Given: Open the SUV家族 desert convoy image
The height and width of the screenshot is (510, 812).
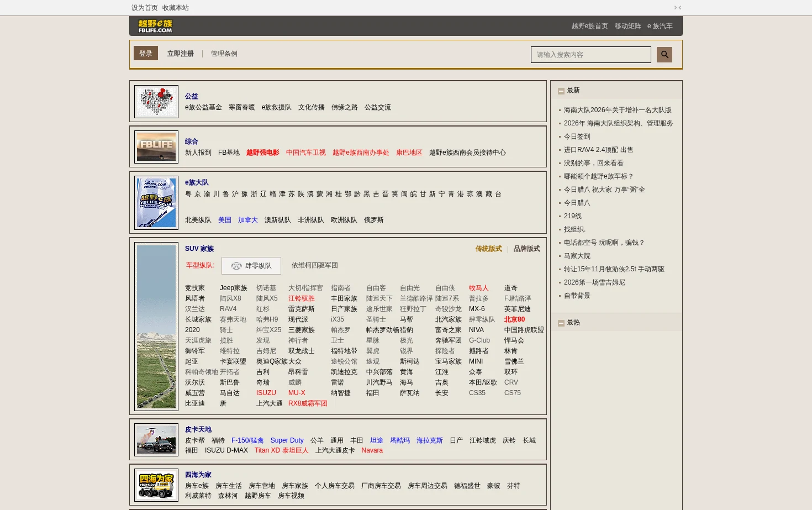Looking at the screenshot, I should (x=156, y=327).
